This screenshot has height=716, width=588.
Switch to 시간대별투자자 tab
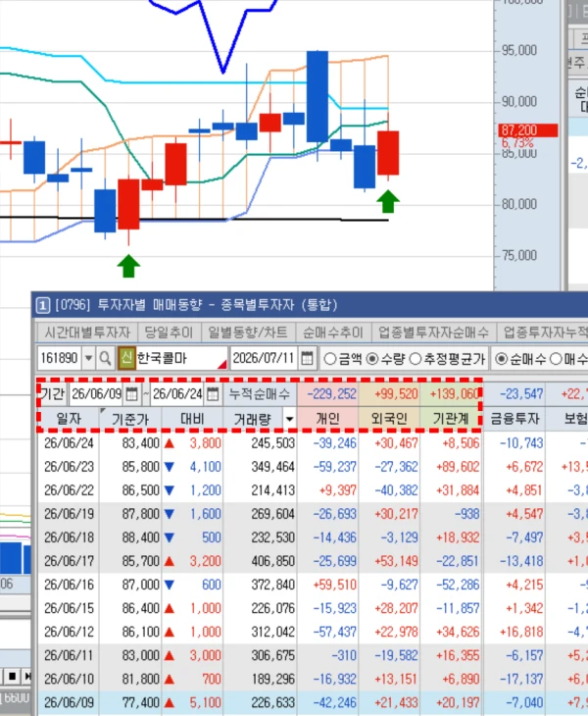pos(87,332)
